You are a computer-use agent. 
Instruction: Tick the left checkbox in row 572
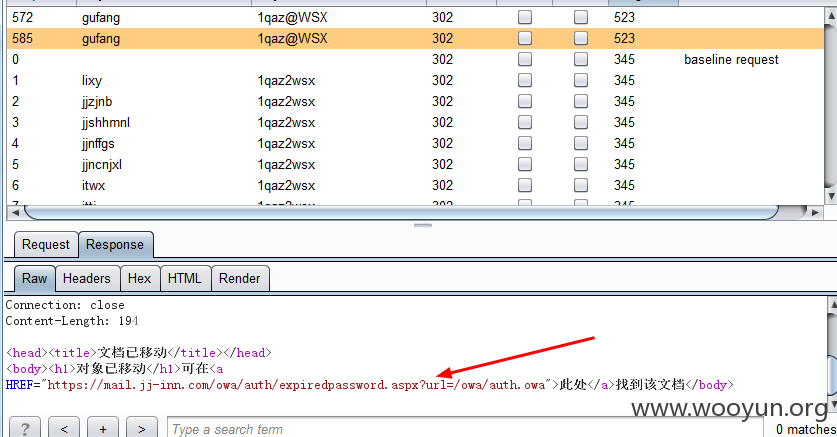tap(525, 17)
